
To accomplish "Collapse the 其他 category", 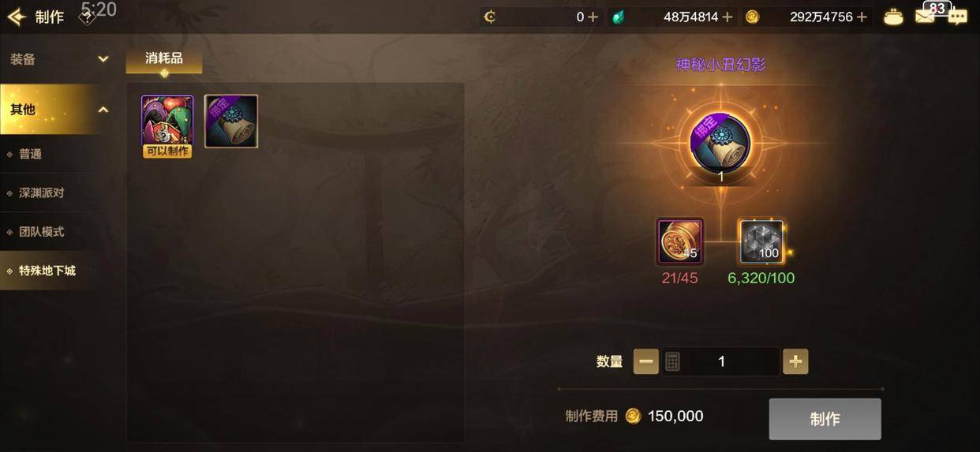I will click(59, 110).
